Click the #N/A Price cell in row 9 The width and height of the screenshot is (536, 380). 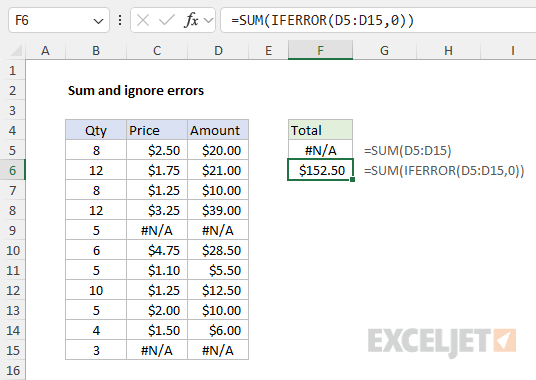click(x=157, y=230)
